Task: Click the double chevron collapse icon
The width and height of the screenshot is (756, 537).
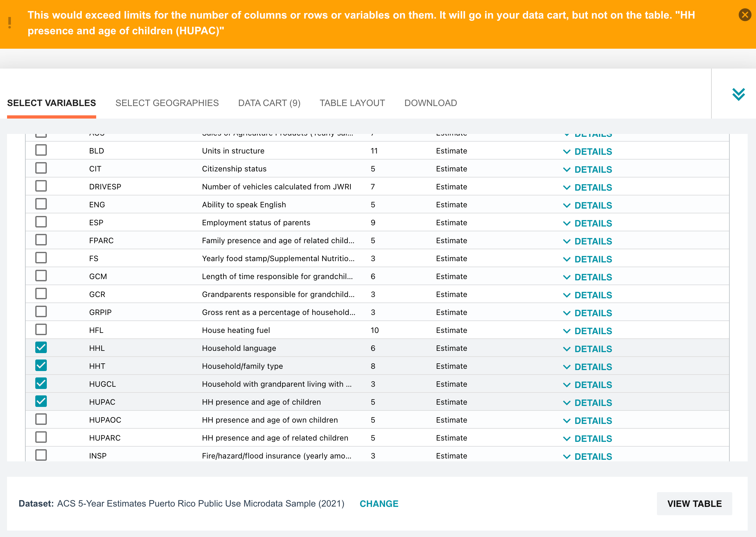Action: point(738,95)
